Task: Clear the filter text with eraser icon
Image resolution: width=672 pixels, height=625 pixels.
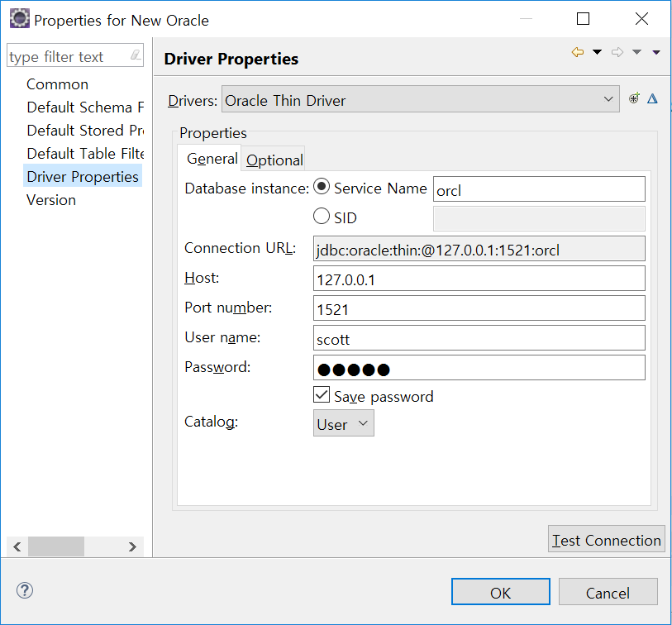Action: [136, 55]
